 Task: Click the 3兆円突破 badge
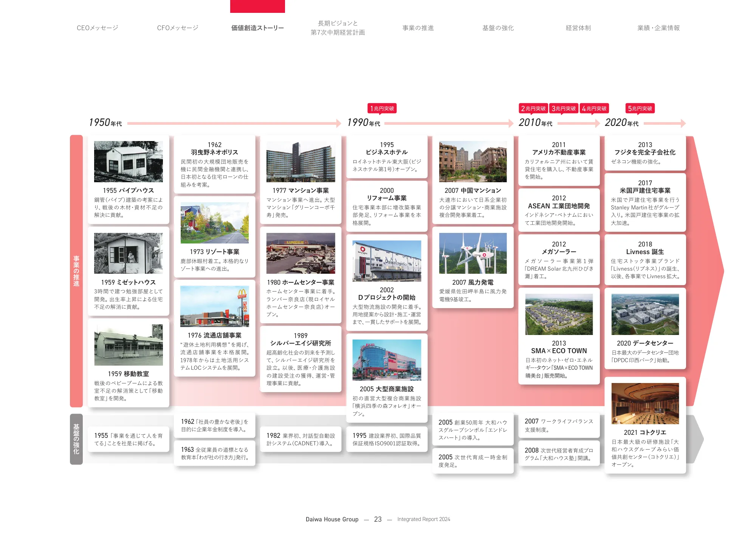pos(564,109)
